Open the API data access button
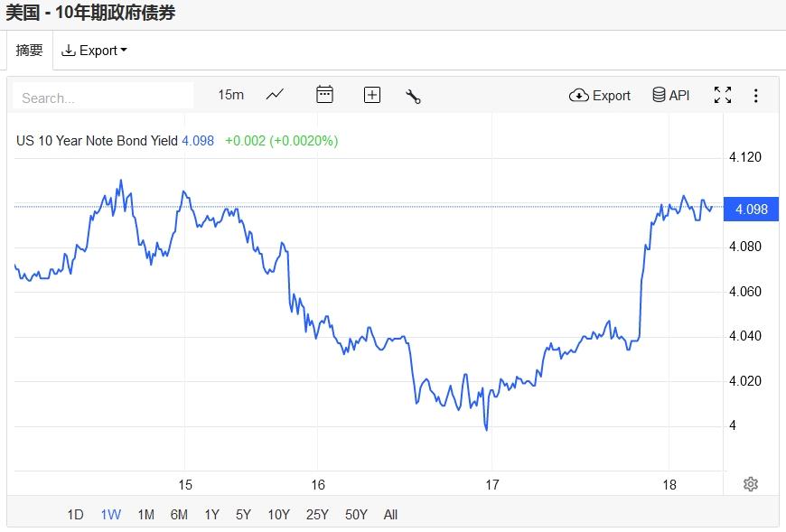 click(x=671, y=95)
